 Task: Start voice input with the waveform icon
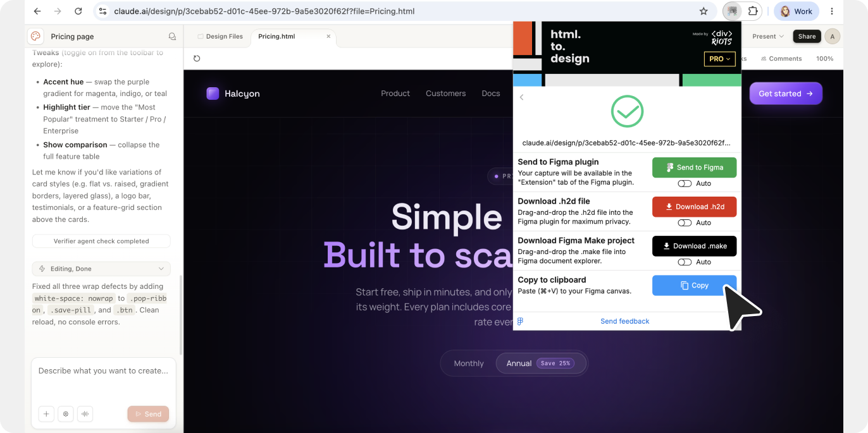point(85,414)
